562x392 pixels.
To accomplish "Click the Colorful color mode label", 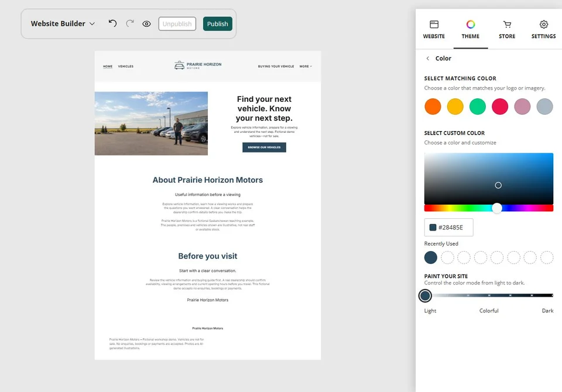I will coord(489,311).
